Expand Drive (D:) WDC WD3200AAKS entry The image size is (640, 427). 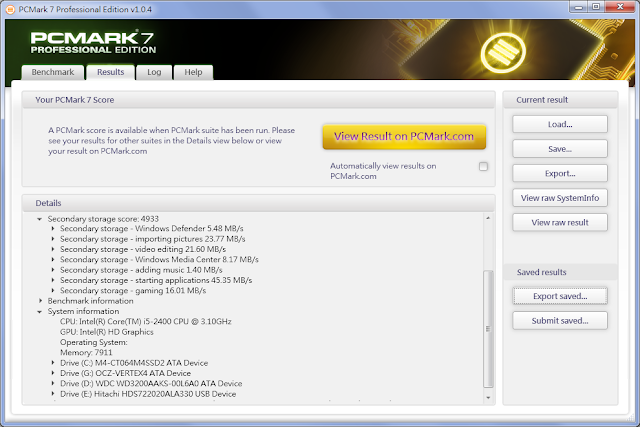(x=53, y=384)
